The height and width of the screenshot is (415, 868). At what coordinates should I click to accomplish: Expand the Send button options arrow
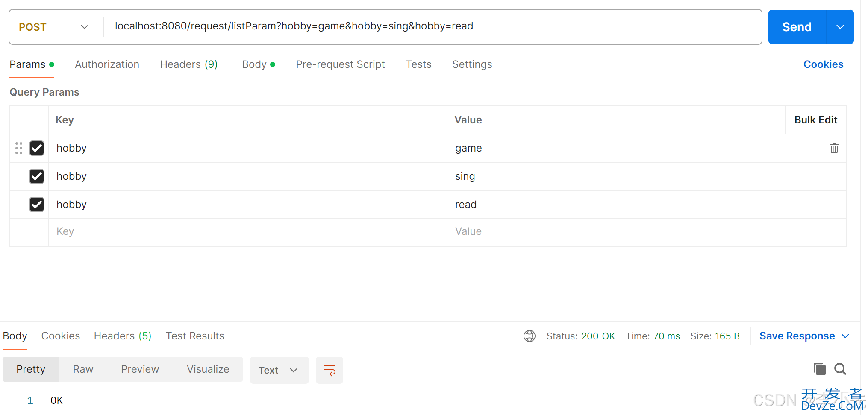pos(840,27)
